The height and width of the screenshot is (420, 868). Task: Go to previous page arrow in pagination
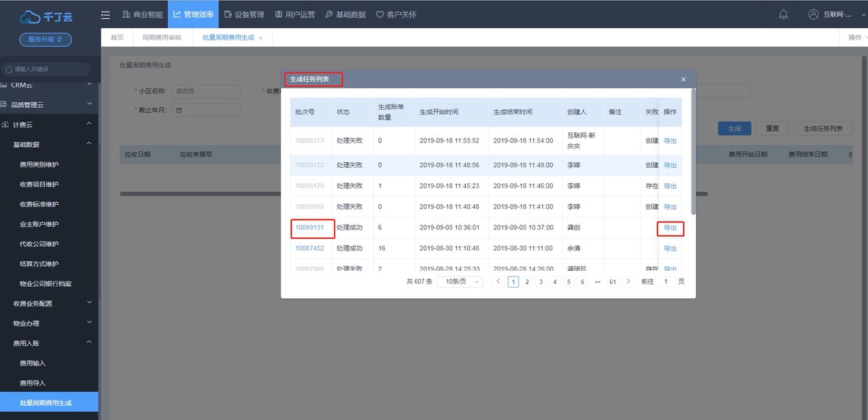pyautogui.click(x=498, y=282)
